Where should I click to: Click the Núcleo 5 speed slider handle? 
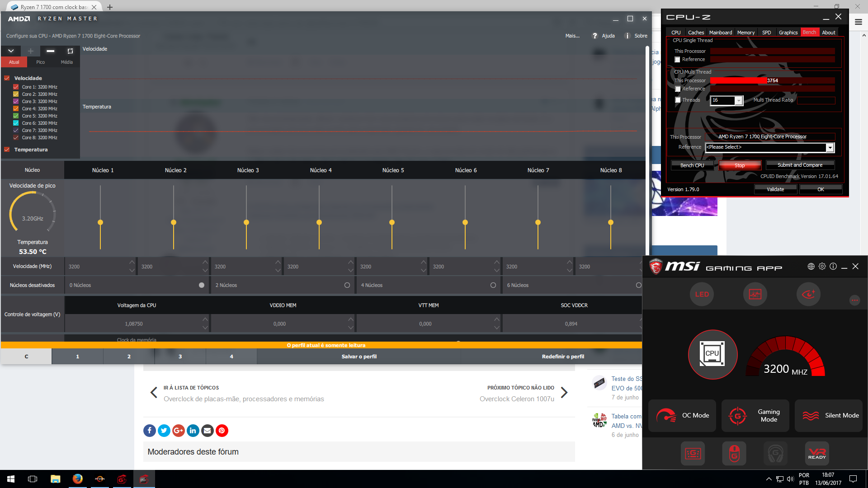(x=392, y=222)
